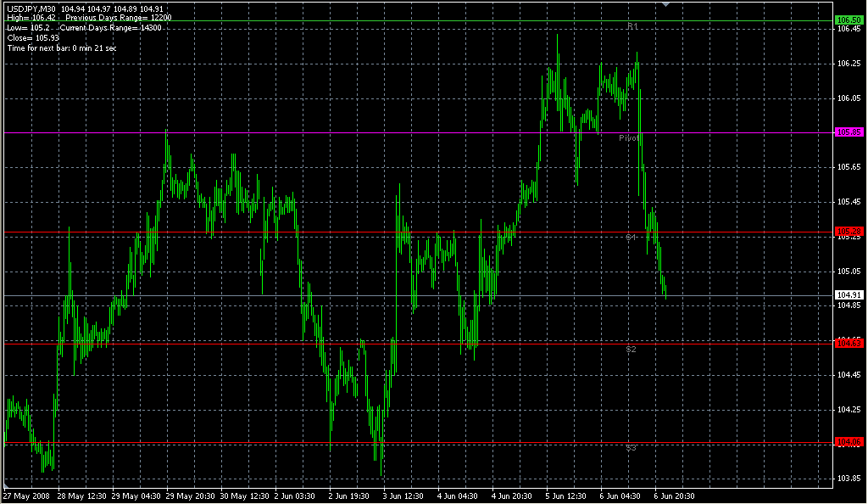Click the 106.25 price scale value
This screenshot has height=504, width=868.
click(x=848, y=64)
